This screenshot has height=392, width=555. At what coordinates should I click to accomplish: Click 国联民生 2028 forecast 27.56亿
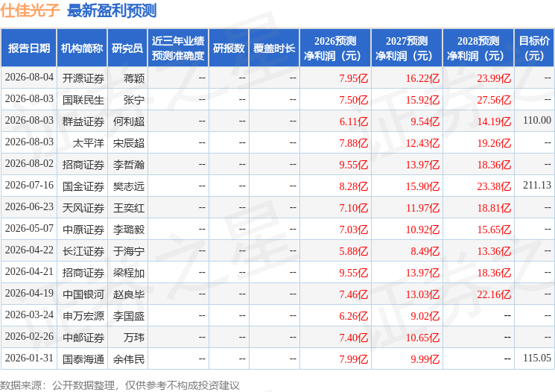pos(494,100)
